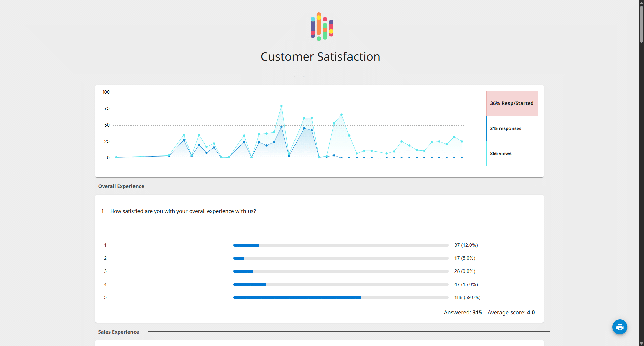Screen dimensions: 644x346
Task: Click the Customer Satisfaction page title
Action: pos(320,57)
